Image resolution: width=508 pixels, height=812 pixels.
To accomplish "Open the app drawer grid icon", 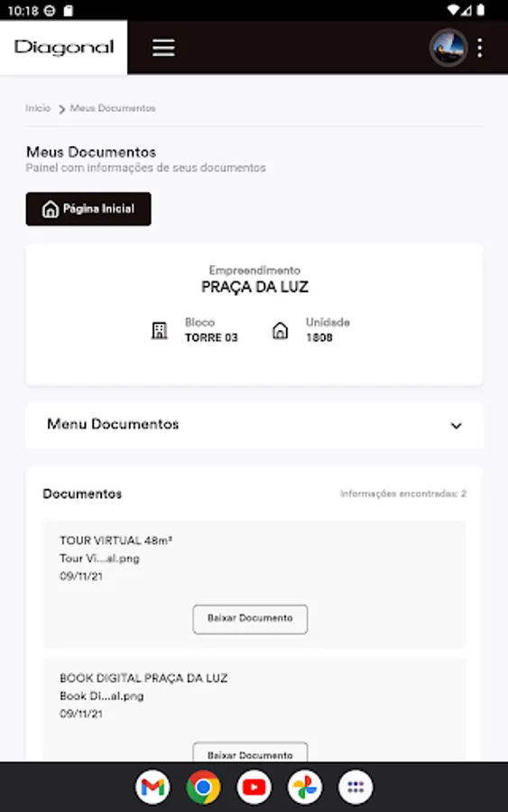I will tap(356, 787).
